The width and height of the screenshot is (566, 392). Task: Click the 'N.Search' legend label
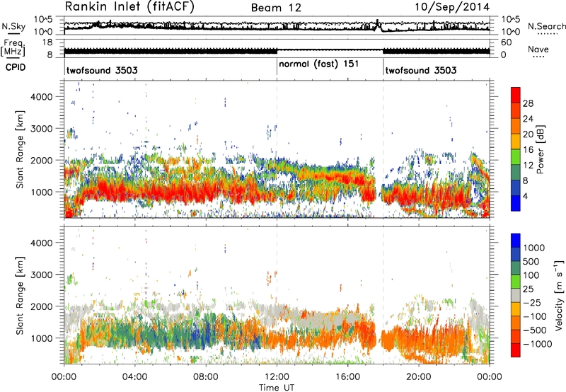click(x=546, y=26)
